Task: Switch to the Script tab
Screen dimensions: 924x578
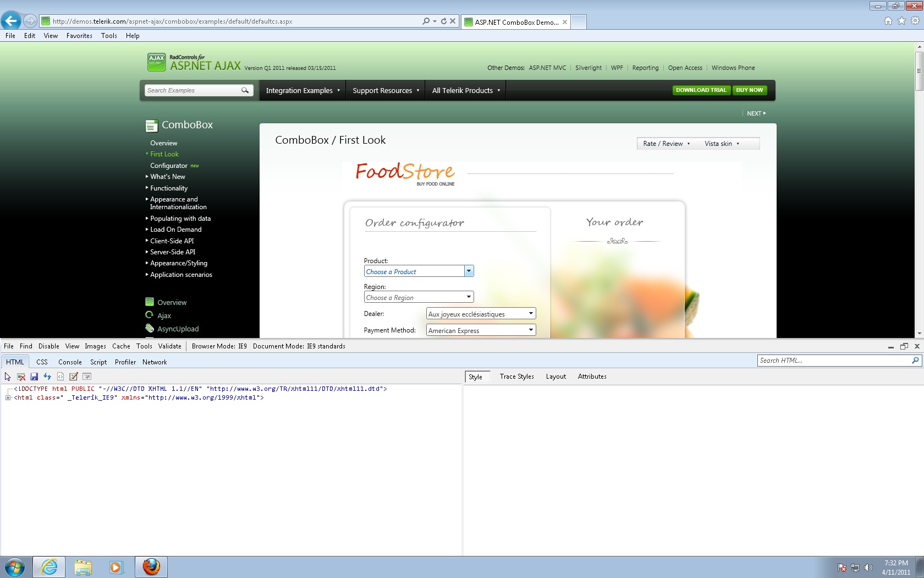Action: [x=98, y=362]
